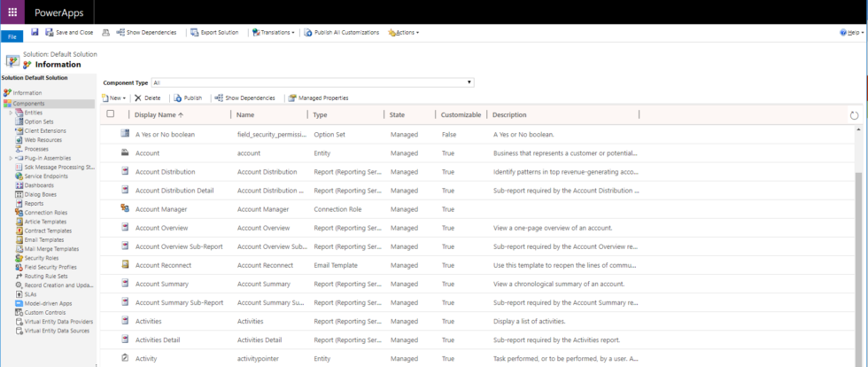Click the Account Manager connection role icon
This screenshot has height=367, width=868.
pos(125,208)
